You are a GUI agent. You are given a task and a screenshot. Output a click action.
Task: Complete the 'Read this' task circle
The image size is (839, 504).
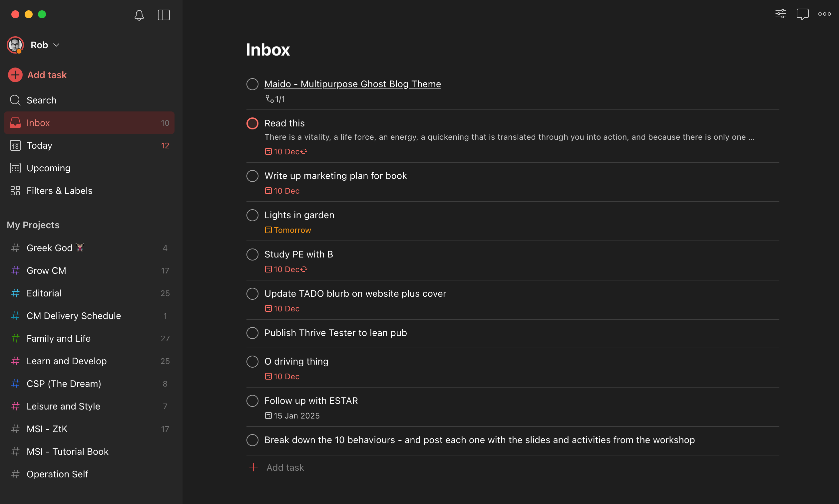tap(252, 123)
